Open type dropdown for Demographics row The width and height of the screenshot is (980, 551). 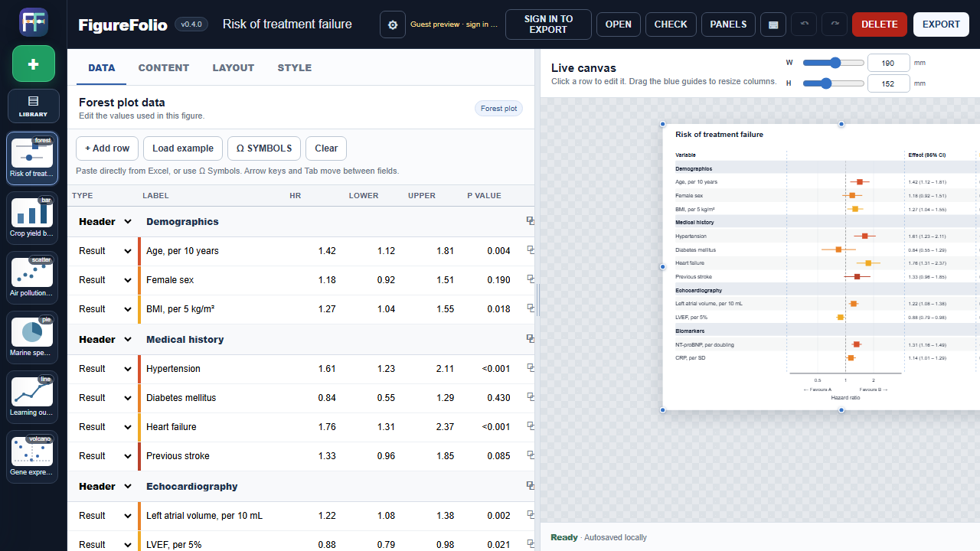click(x=106, y=222)
